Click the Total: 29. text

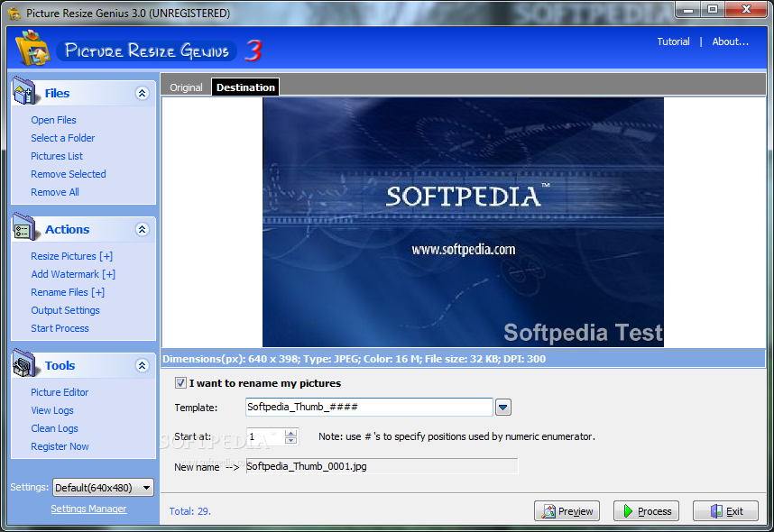point(190,511)
